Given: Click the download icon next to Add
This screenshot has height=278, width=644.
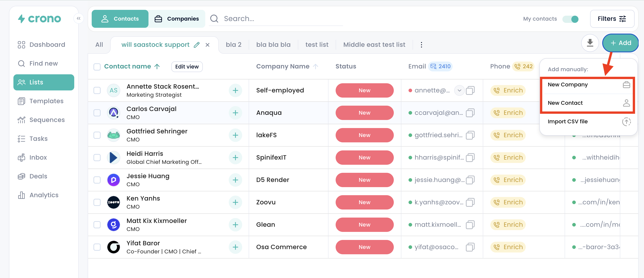Looking at the screenshot, I should [590, 43].
